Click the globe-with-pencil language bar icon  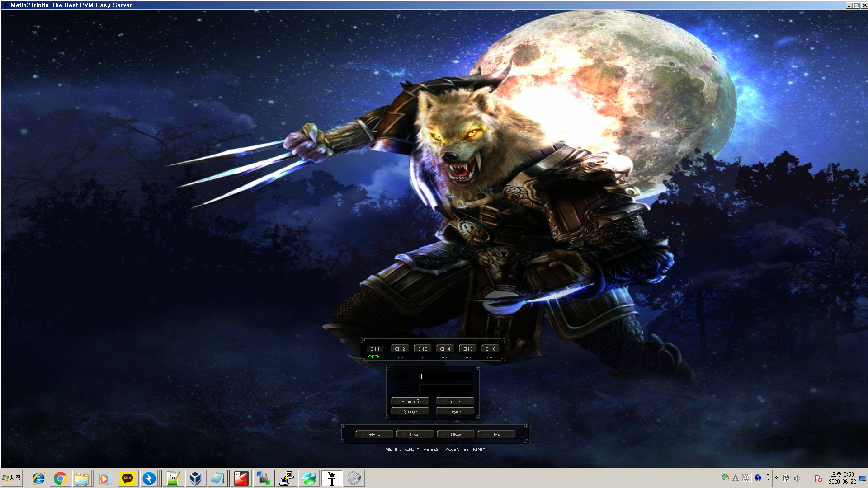tap(726, 478)
